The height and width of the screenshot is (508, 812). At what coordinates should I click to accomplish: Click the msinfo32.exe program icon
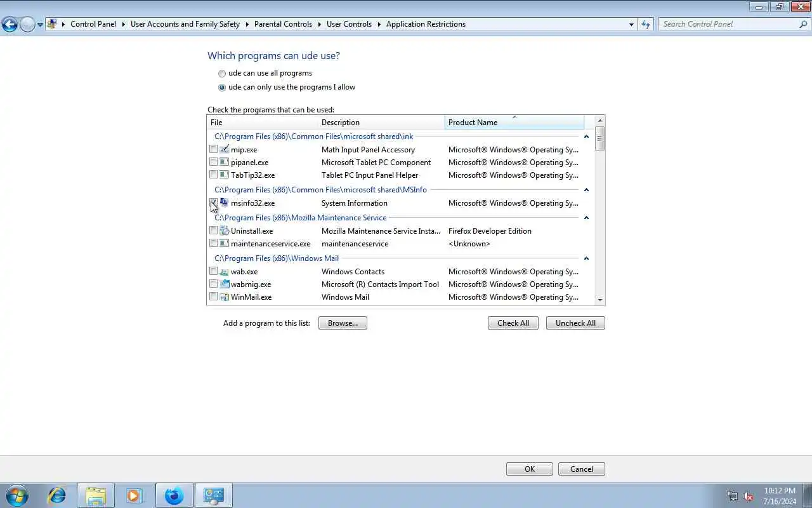224,203
